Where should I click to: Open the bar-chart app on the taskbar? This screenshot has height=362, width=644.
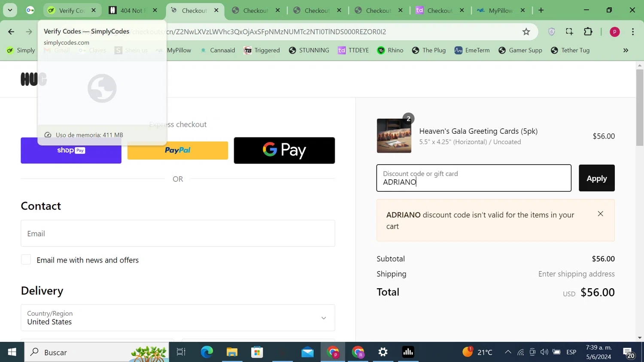click(408, 352)
